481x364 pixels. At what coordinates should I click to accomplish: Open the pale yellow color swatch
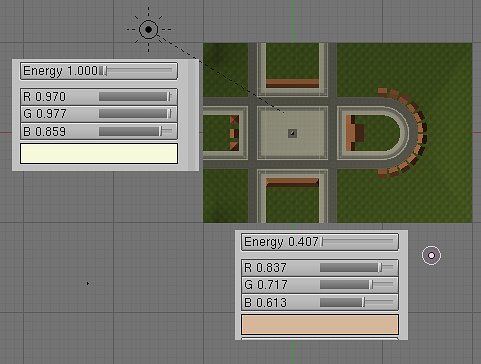(x=99, y=154)
